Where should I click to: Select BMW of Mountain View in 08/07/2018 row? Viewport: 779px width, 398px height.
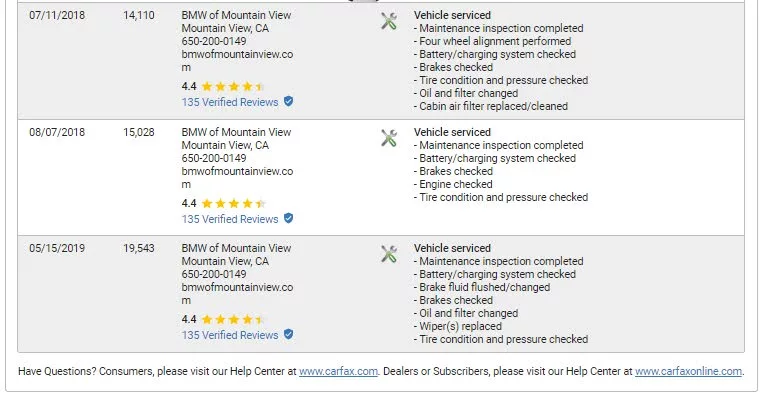click(x=236, y=132)
